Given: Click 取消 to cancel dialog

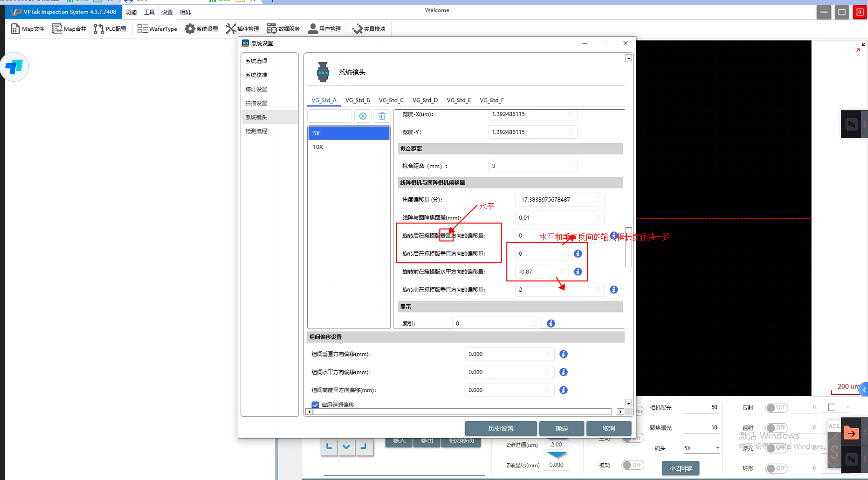Looking at the screenshot, I should (x=609, y=428).
